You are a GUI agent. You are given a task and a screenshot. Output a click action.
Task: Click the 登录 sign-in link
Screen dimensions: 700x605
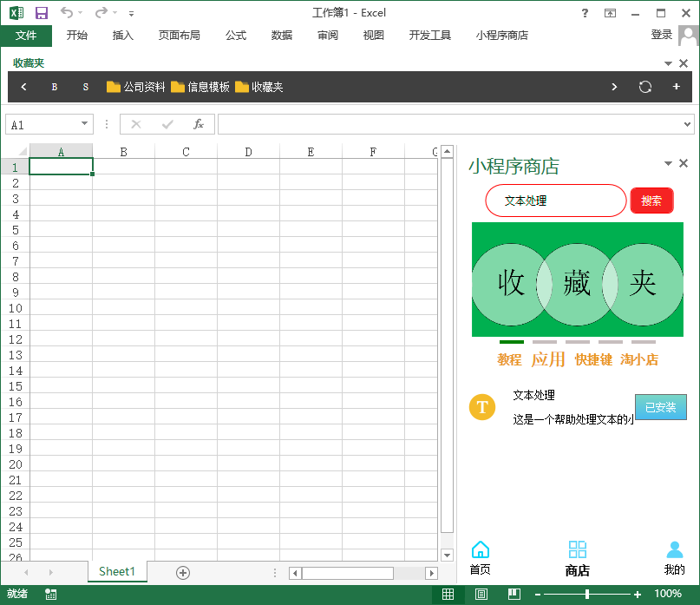tap(661, 35)
